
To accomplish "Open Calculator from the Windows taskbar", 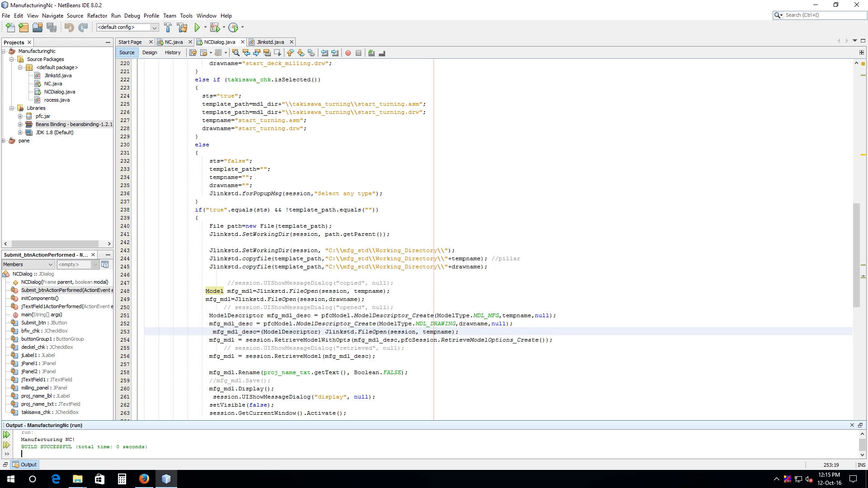I will click(122, 479).
